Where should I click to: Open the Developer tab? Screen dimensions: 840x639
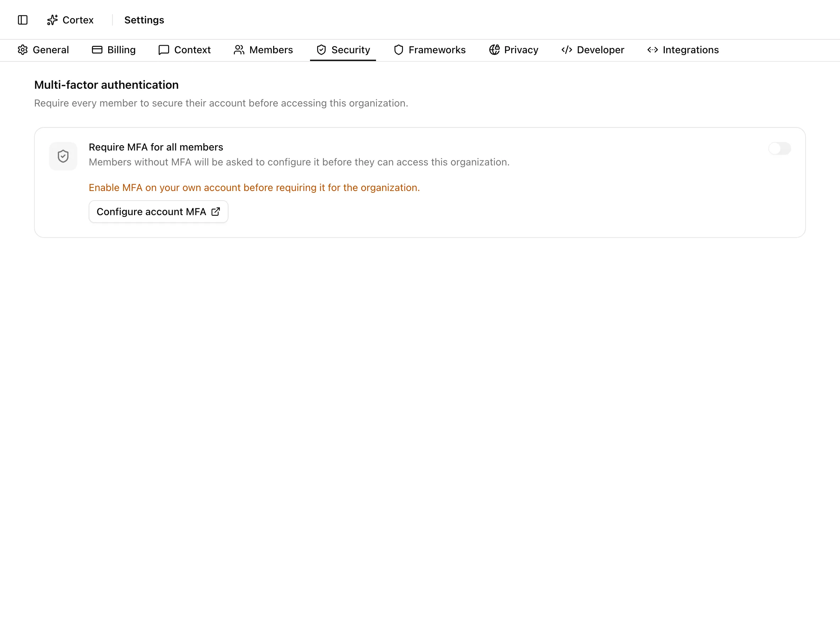[592, 50]
